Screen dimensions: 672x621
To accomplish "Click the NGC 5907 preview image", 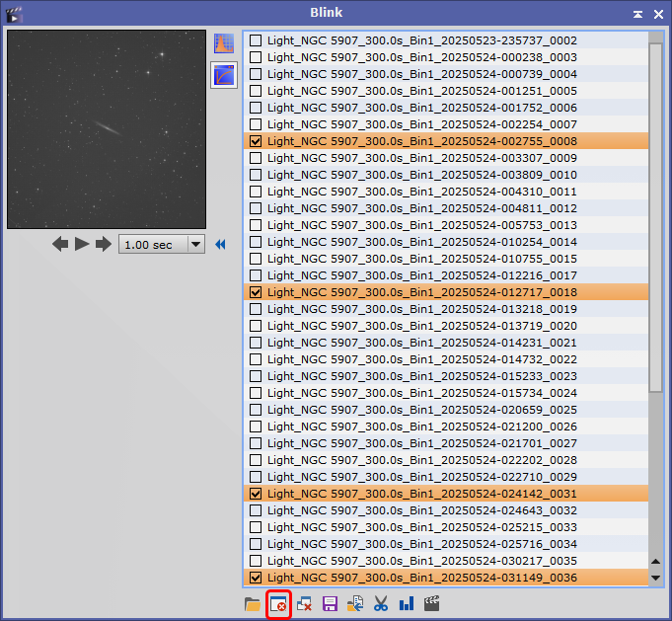I will 107,129.
